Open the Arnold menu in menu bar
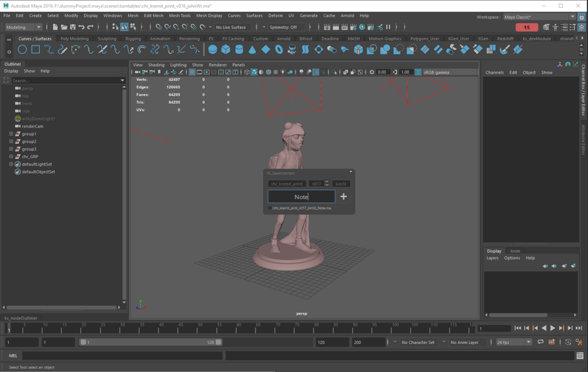The width and height of the screenshot is (588, 372). click(348, 16)
